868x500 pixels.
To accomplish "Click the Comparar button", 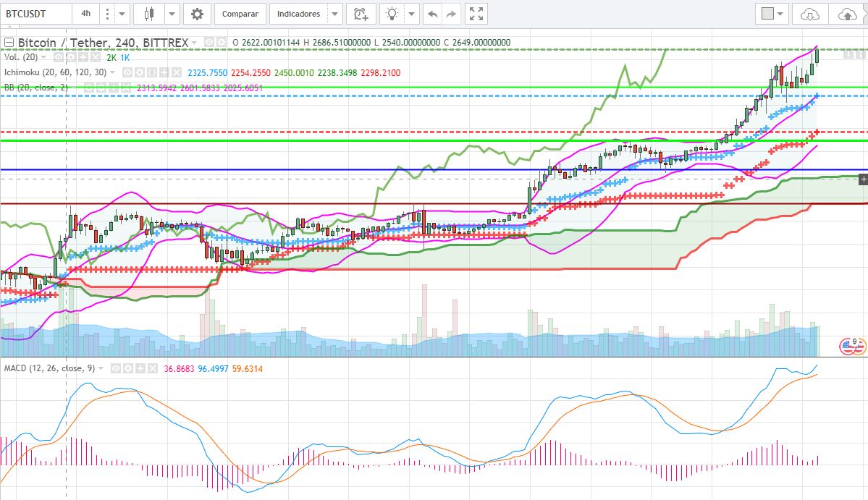I will click(x=240, y=14).
